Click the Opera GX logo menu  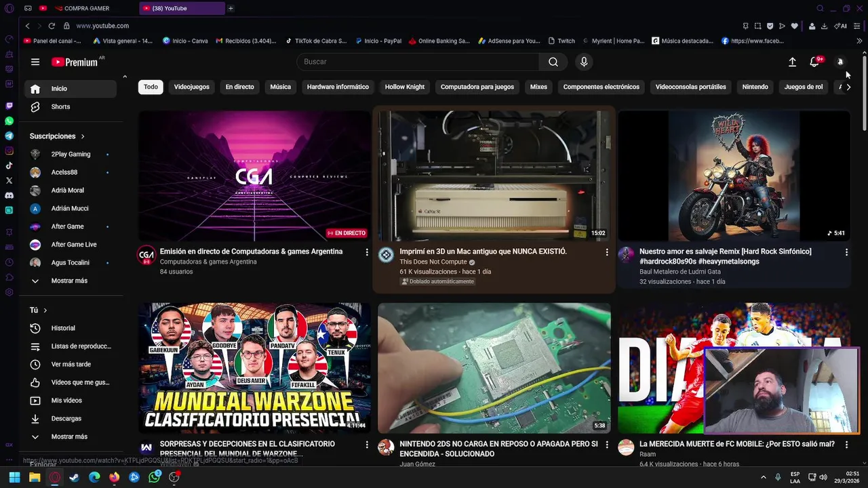9,8
